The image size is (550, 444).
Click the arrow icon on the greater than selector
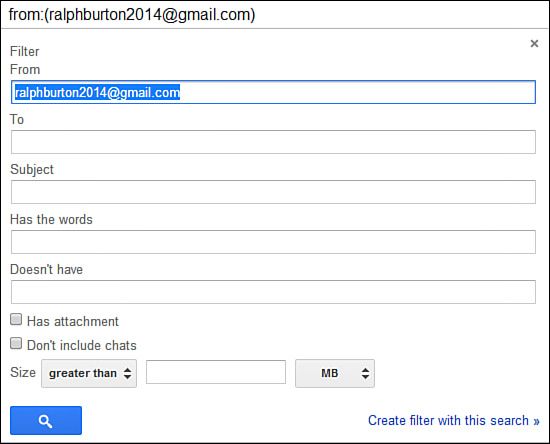pyautogui.click(x=128, y=374)
